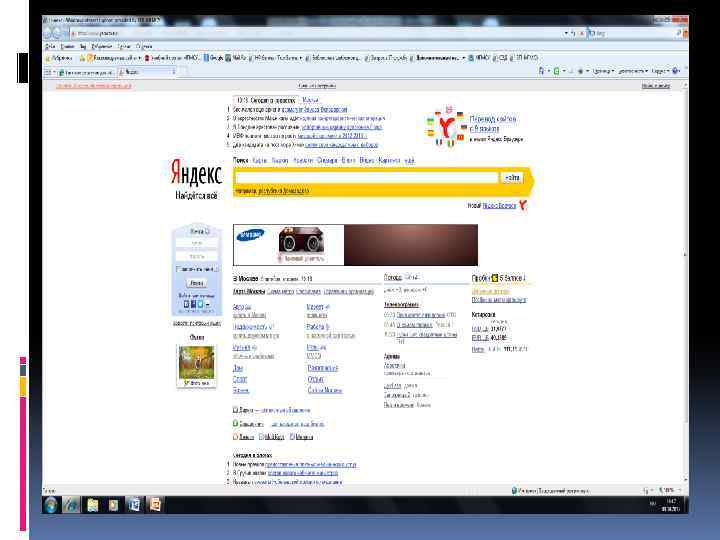Click the yellow traffic score icon by Пробки

click(x=494, y=278)
